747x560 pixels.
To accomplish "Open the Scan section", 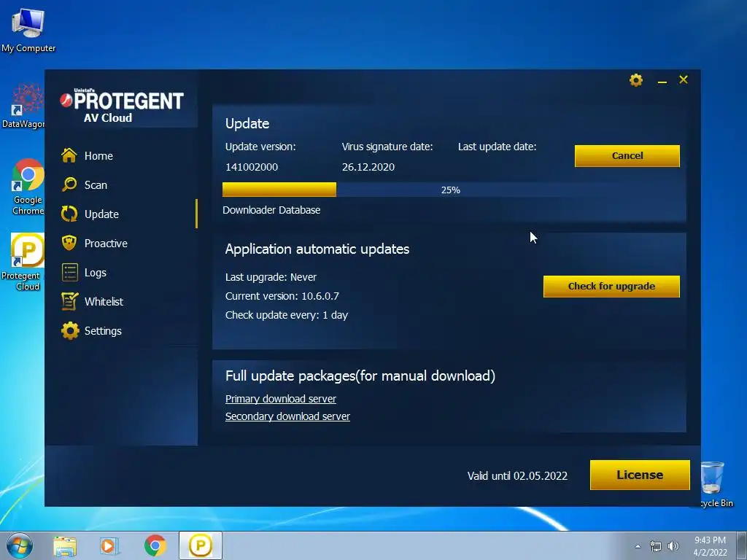I will [x=96, y=184].
